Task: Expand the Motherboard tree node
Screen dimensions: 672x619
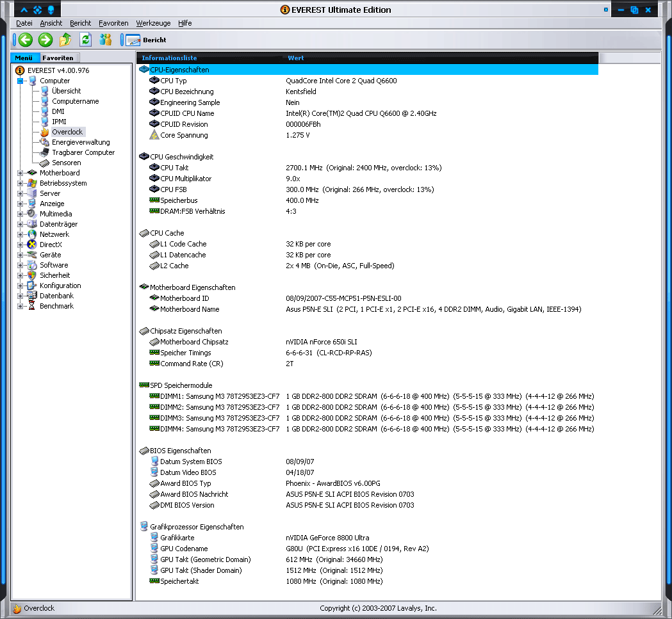Action: click(x=20, y=173)
